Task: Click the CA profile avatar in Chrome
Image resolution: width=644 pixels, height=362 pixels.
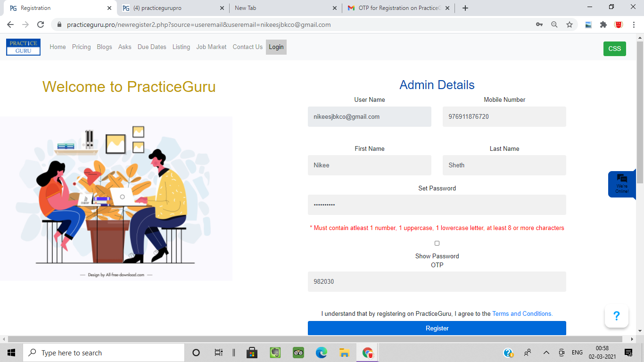Action: click(619, 25)
